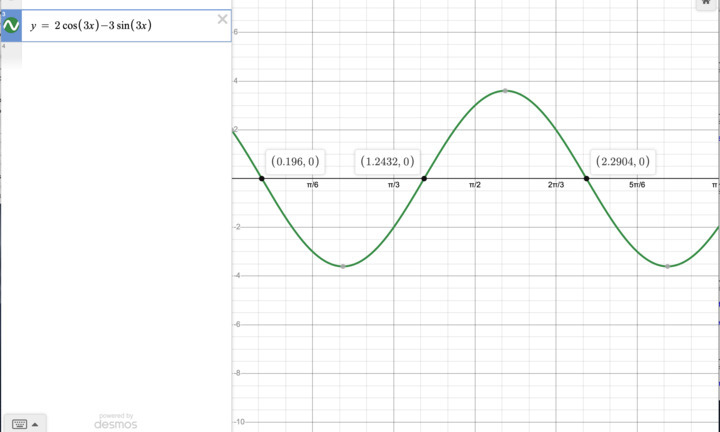Click the curve's y-intercept at y = 2
Viewport: 720px width, 432px height.
[x=233, y=130]
